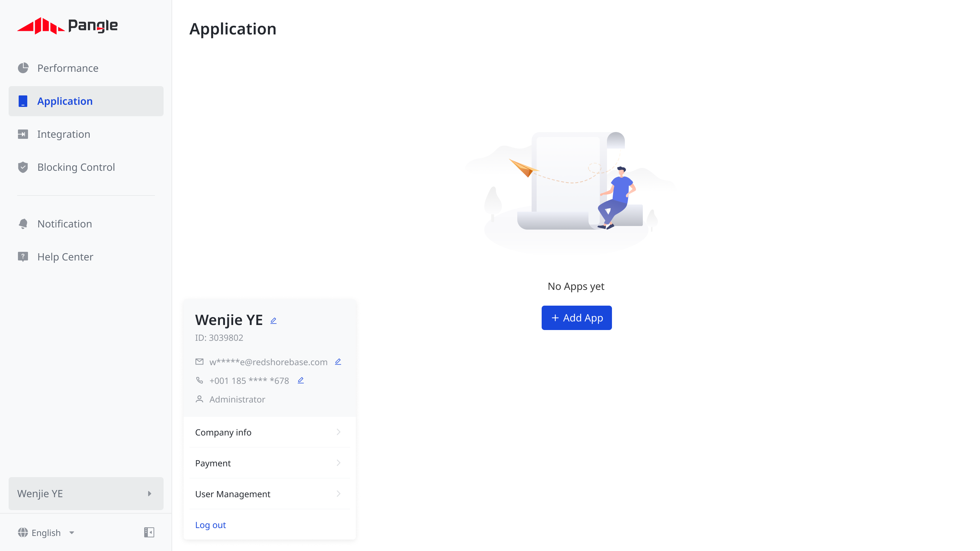Click the Help Center question icon

[23, 257]
